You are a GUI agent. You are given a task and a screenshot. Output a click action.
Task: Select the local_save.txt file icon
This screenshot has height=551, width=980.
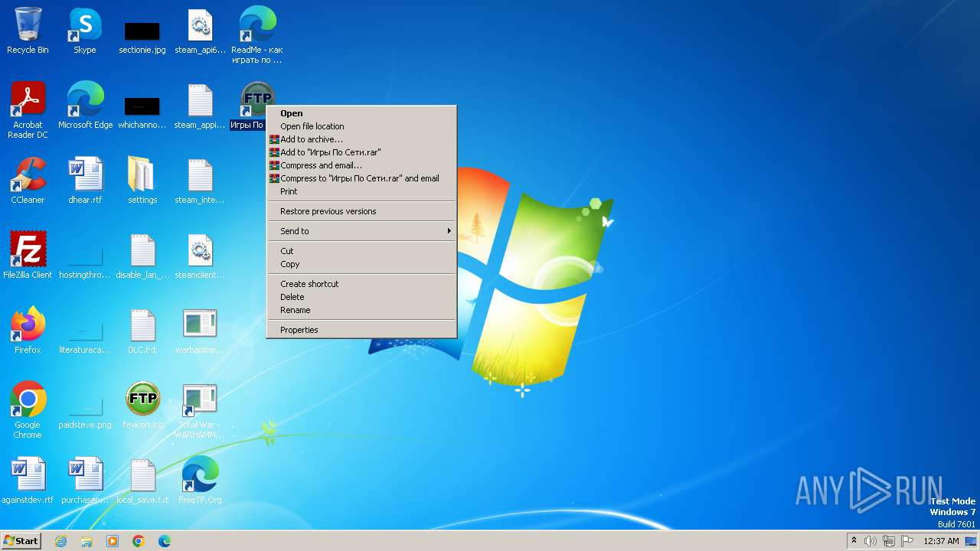click(142, 481)
